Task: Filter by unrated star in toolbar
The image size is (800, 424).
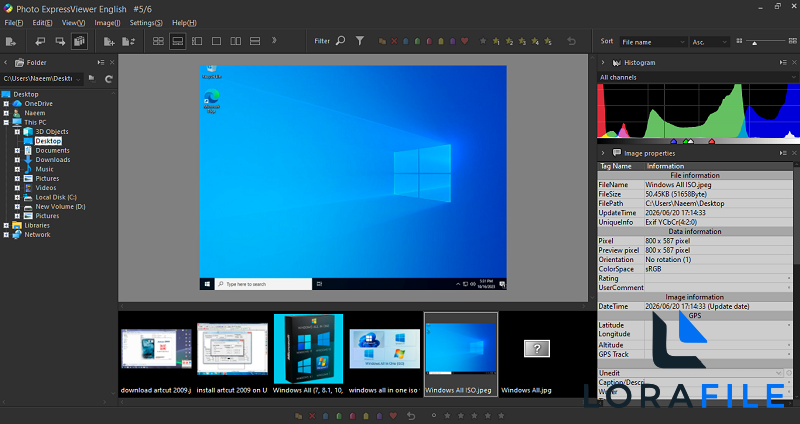Action: pos(483,41)
